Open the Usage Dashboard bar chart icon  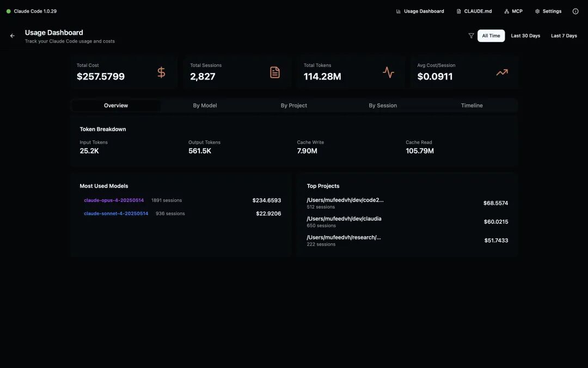(x=399, y=11)
